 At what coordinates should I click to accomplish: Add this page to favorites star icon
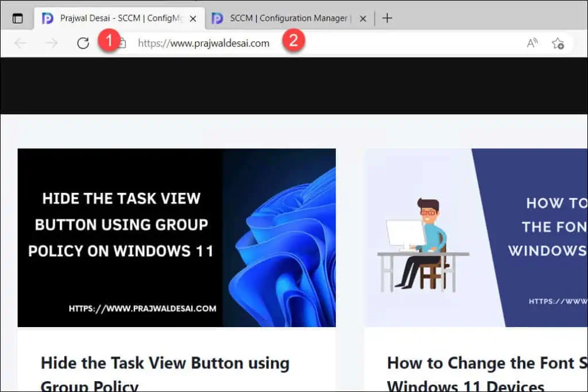(x=558, y=44)
